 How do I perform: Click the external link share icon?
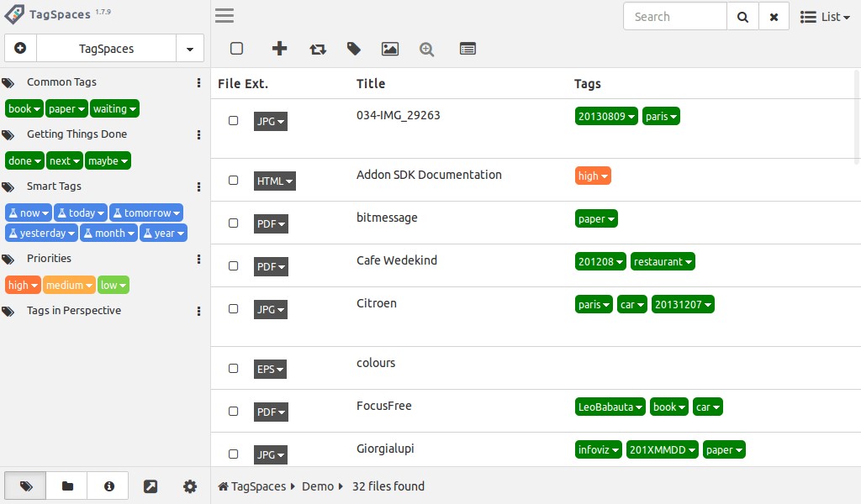(x=150, y=486)
